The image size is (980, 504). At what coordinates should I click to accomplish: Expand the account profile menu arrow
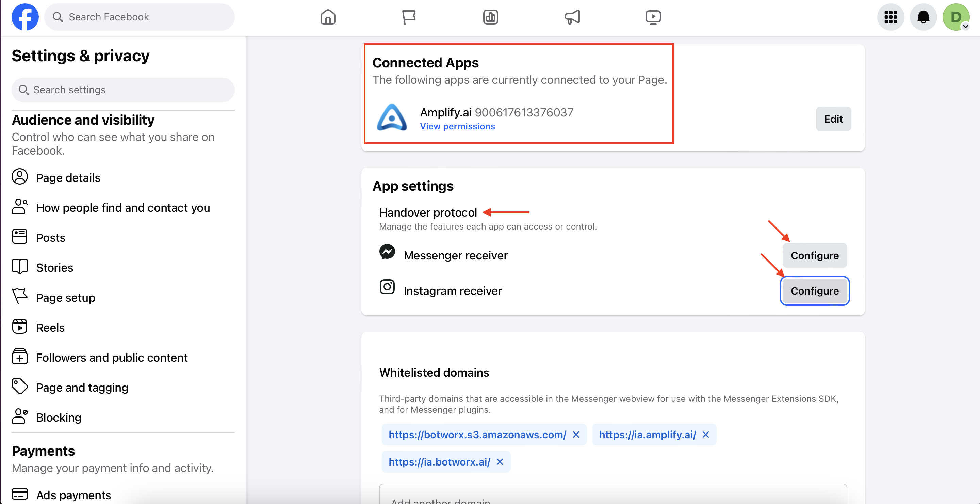965,26
